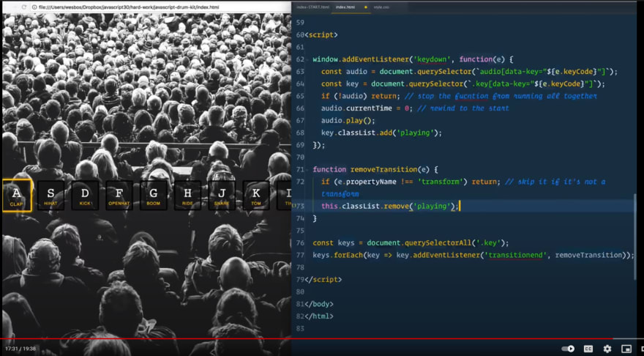The image size is (644, 356).
Task: Click the 17:31 / 19:38 time display
Action: click(x=20, y=349)
